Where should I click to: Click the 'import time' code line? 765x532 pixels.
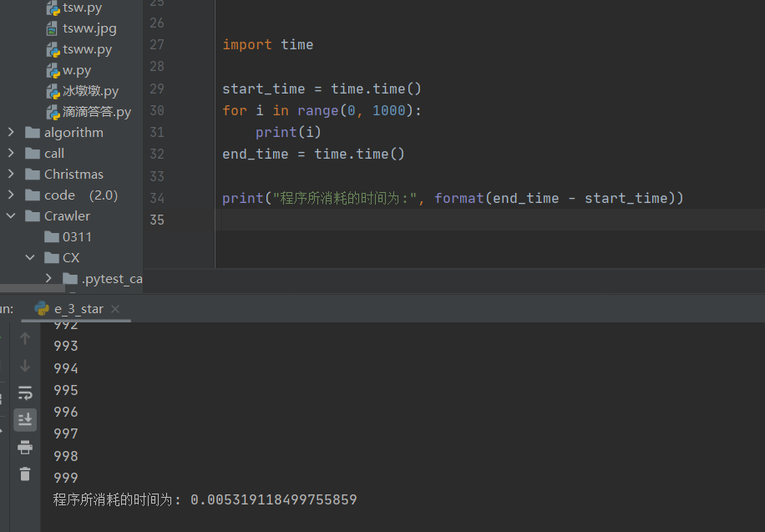click(268, 44)
